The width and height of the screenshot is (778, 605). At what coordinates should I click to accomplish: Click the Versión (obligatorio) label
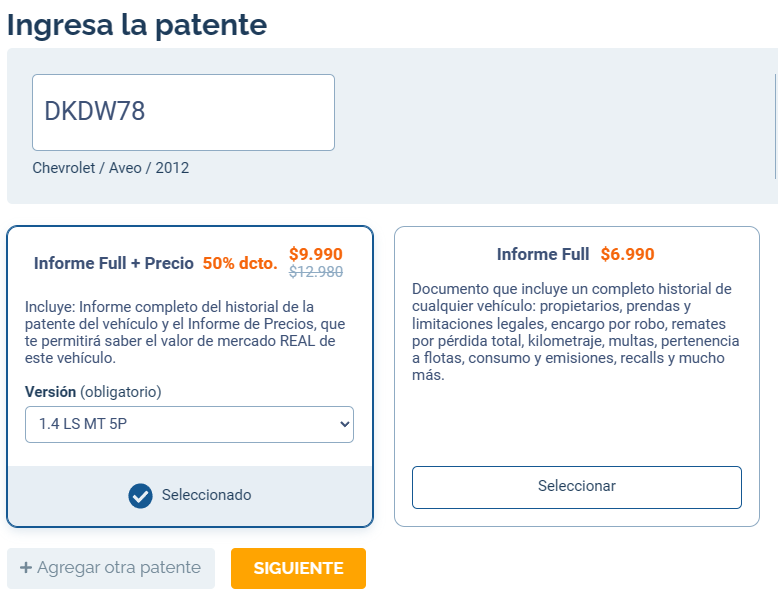pyautogui.click(x=93, y=392)
